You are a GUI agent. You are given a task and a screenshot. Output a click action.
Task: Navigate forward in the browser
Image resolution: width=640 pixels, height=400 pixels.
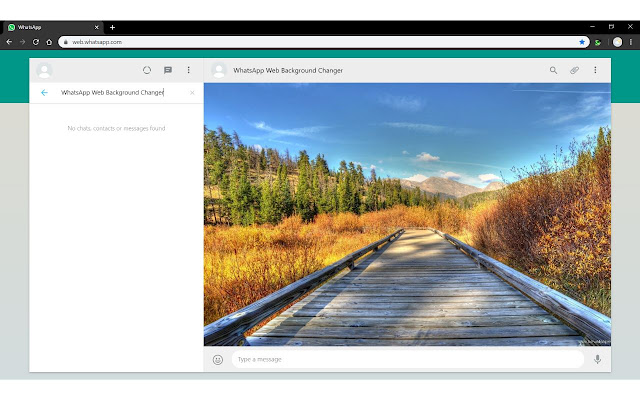22,42
